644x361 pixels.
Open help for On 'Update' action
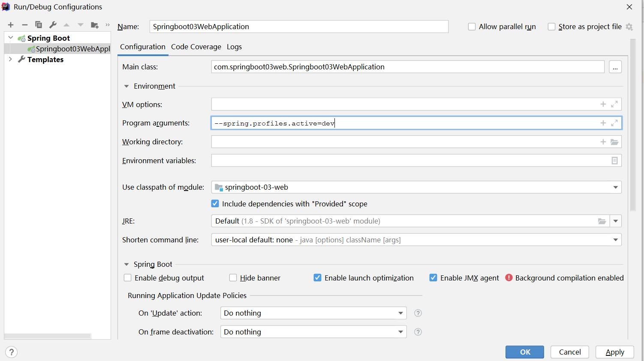click(418, 313)
